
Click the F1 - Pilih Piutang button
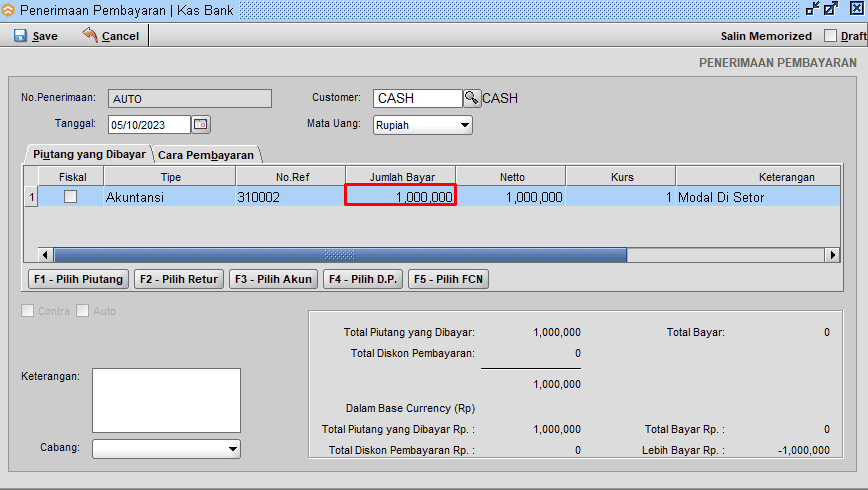coord(78,279)
